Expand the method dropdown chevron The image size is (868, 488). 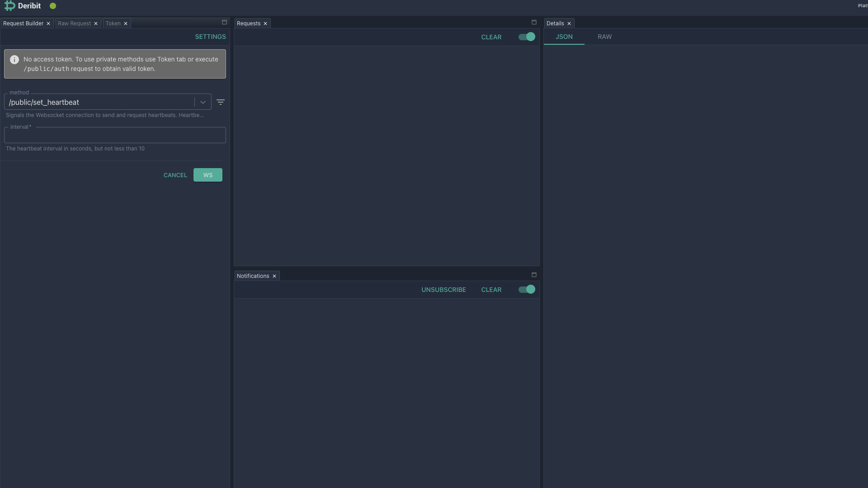click(x=203, y=102)
